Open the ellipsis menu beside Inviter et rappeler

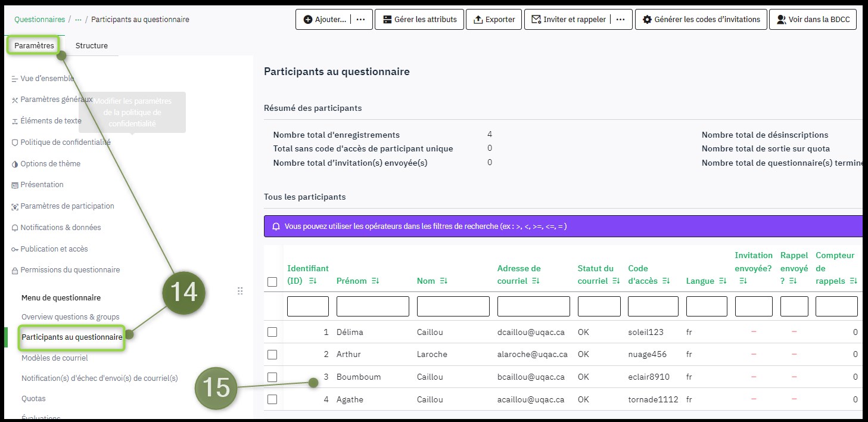(x=620, y=20)
